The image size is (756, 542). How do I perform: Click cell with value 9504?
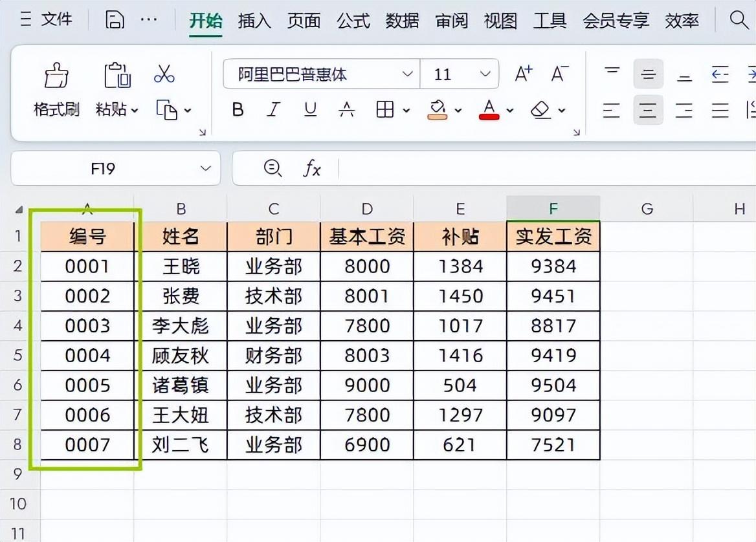point(553,385)
